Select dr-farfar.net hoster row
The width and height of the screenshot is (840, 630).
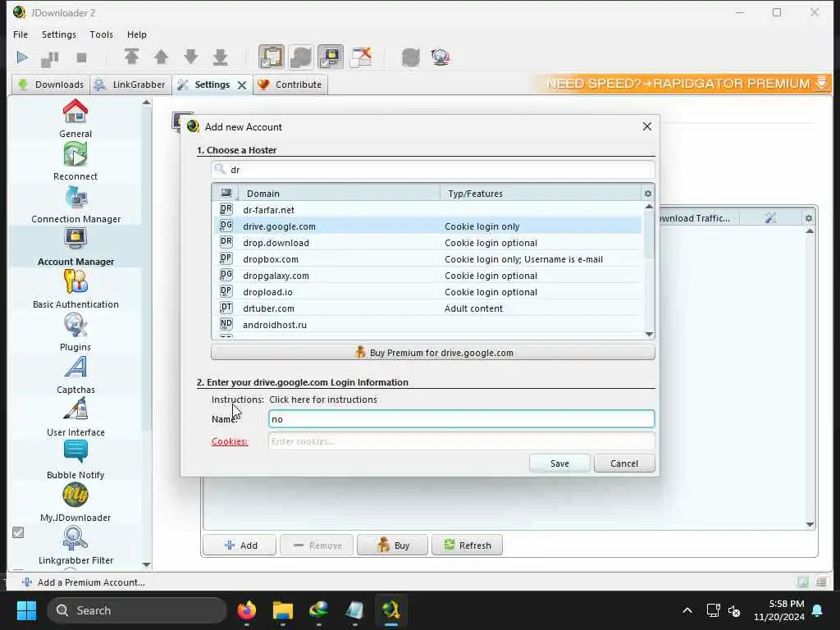click(427, 210)
